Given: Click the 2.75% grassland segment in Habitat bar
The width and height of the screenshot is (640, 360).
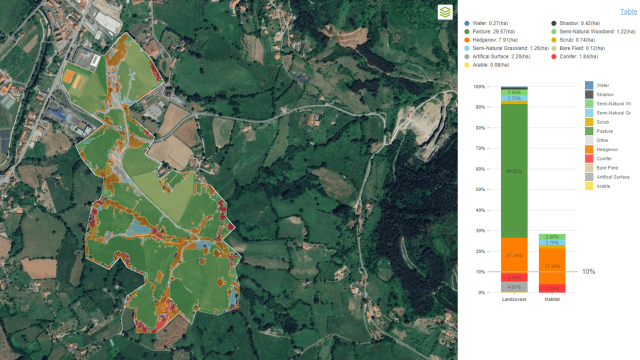Looking at the screenshot, I should click(x=552, y=243).
